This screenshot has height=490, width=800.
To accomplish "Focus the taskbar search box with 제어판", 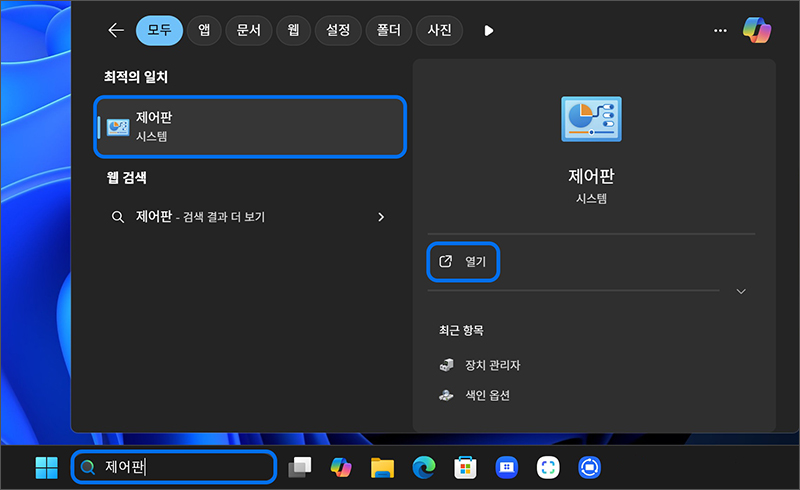I will (174, 467).
